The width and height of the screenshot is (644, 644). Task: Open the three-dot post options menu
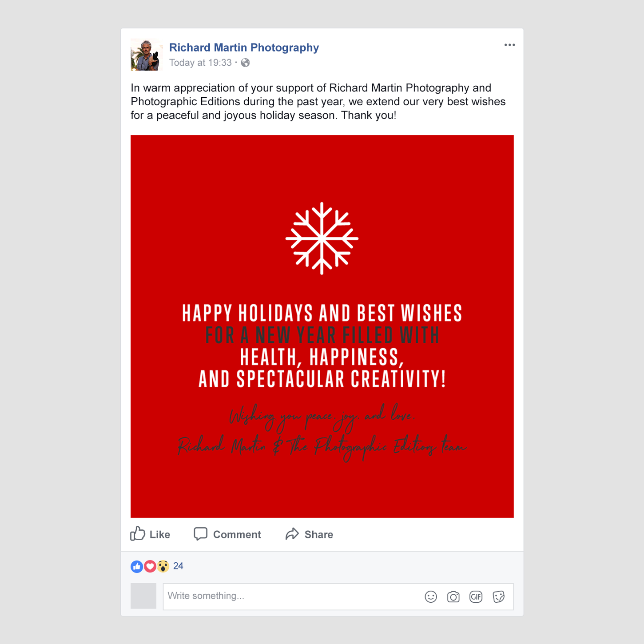[509, 45]
